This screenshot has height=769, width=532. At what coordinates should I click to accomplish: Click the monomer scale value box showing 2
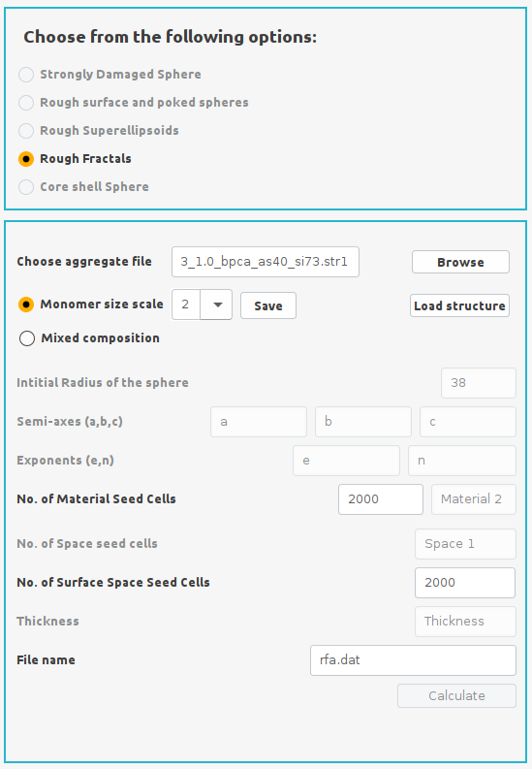coord(186,304)
